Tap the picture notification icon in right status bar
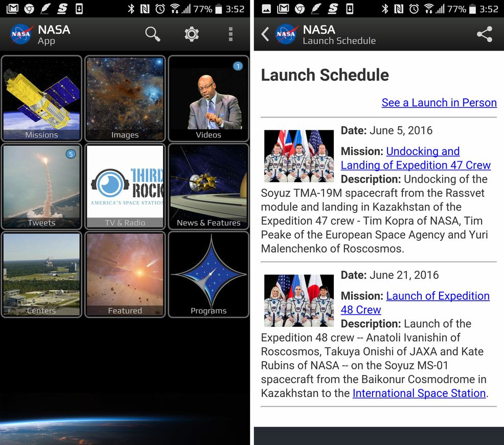This screenshot has width=504, height=445. click(x=266, y=9)
